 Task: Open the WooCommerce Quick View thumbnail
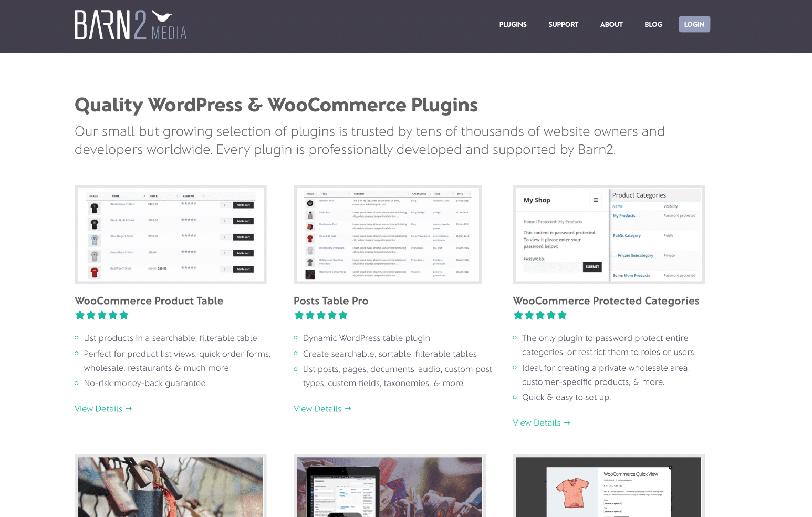[x=609, y=487]
